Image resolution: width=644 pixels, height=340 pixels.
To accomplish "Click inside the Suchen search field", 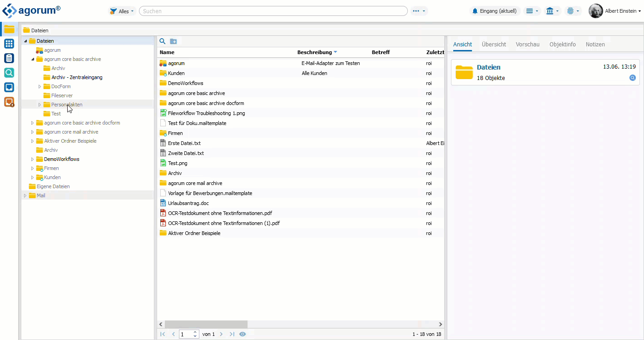I will (273, 11).
